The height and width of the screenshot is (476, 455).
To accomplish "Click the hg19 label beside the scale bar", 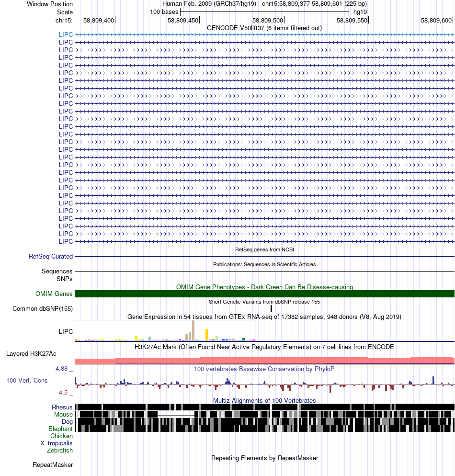I will point(360,12).
